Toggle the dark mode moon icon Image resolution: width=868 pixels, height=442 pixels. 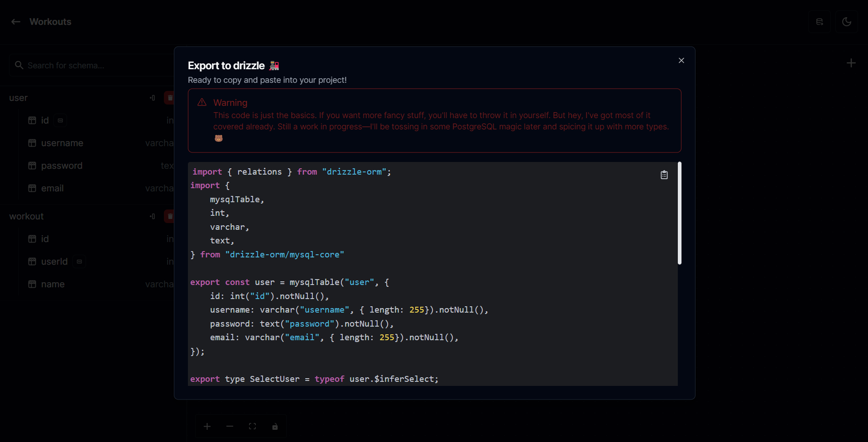click(846, 22)
